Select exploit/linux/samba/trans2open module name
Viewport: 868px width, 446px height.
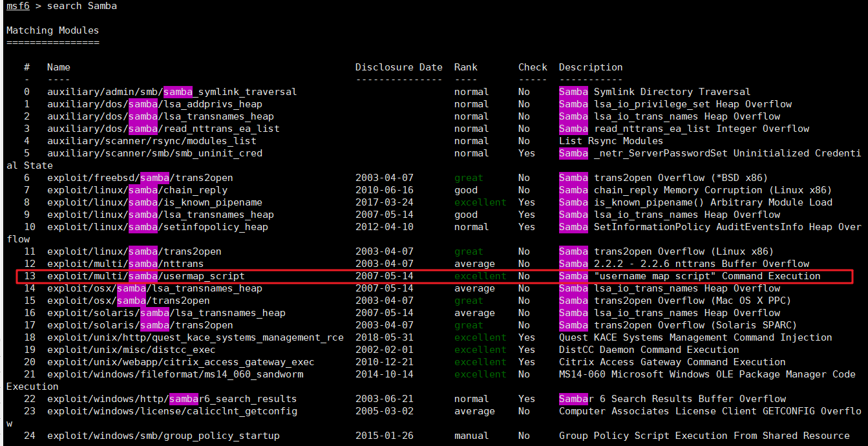[134, 251]
